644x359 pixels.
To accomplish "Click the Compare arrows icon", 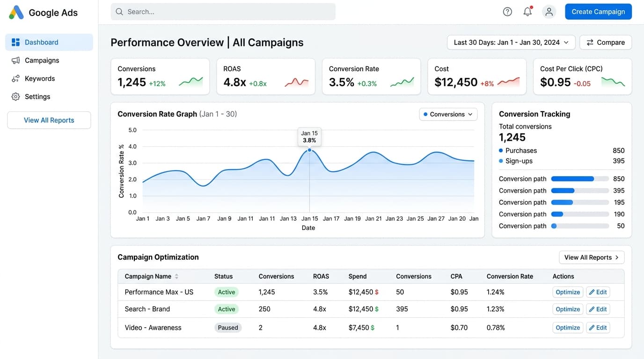I will click(x=590, y=43).
